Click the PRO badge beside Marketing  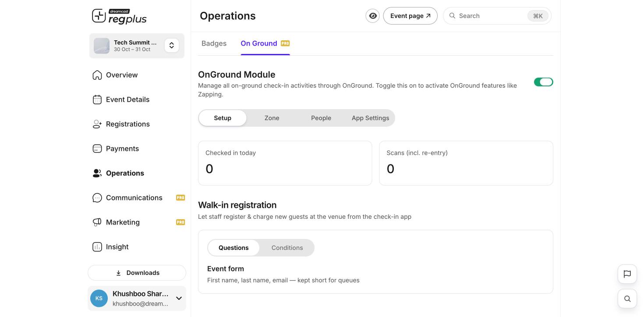[x=180, y=222]
